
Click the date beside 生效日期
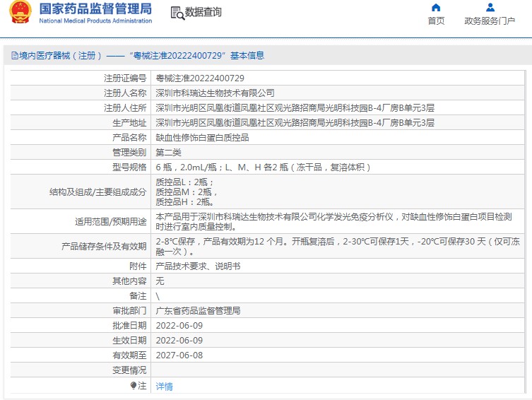click(x=179, y=341)
